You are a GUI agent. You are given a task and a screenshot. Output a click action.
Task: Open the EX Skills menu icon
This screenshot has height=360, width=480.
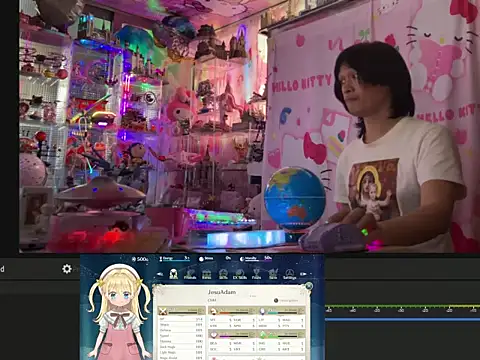(x=240, y=274)
